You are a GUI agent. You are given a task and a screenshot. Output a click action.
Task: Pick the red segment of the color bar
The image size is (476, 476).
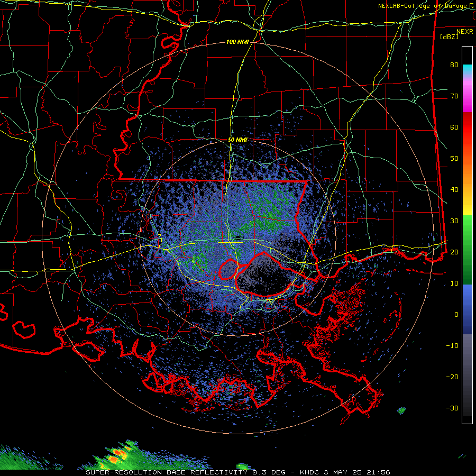coord(467,127)
